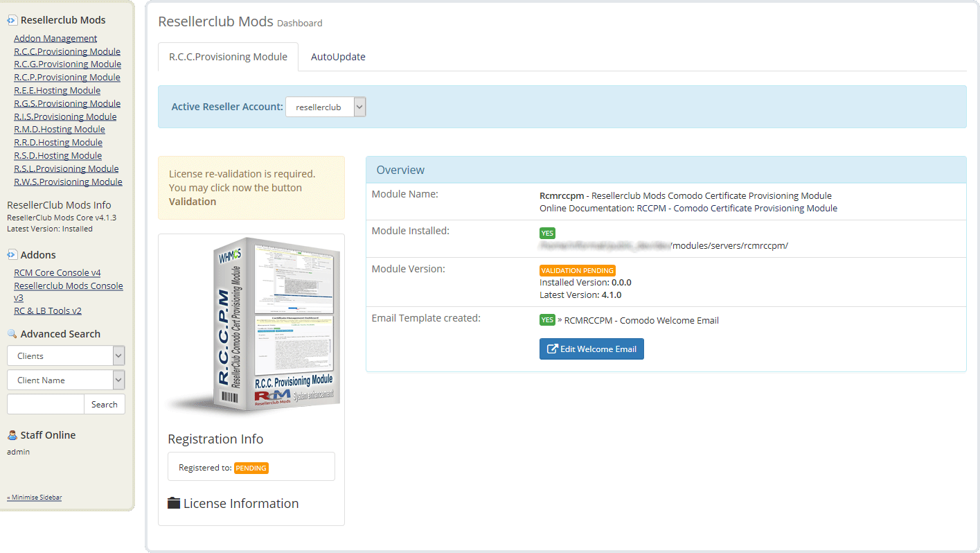
Task: Open RCM Core Console v4 addon
Action: (57, 272)
